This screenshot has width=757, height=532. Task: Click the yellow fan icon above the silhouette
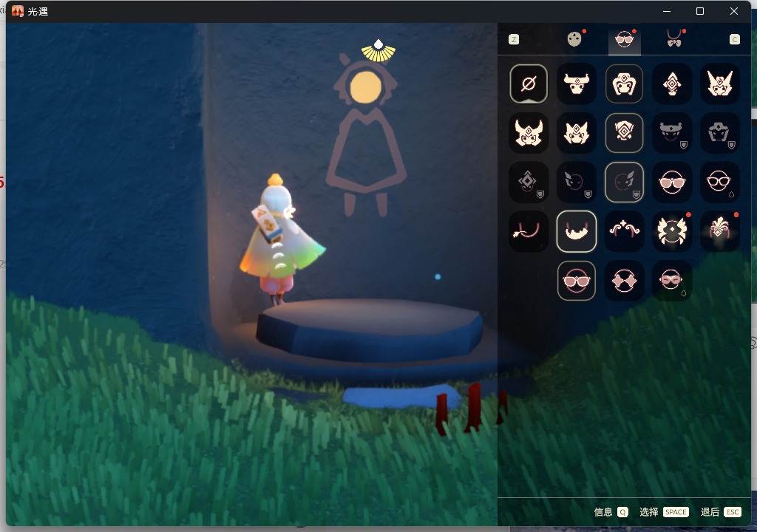[378, 51]
